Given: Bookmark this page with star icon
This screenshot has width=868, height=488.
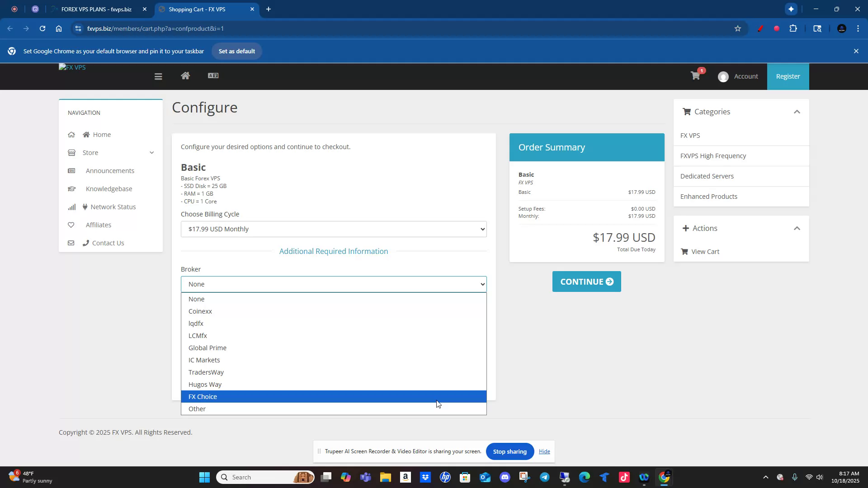Looking at the screenshot, I should click(737, 28).
